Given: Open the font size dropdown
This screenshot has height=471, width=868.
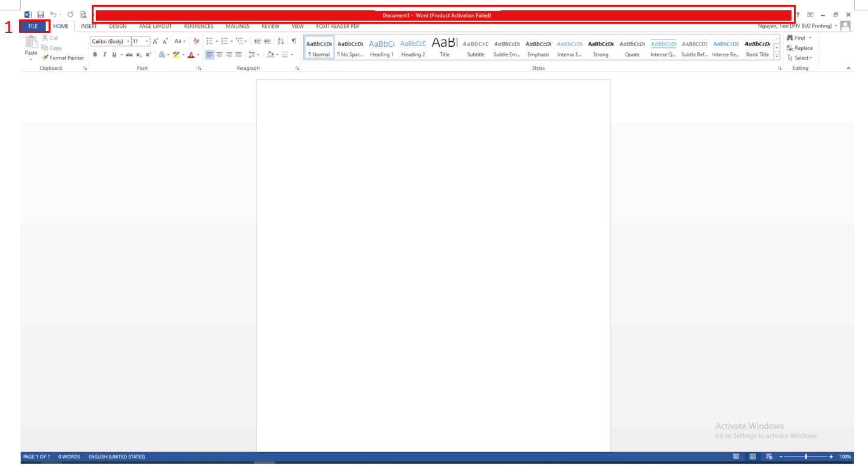Looking at the screenshot, I should coord(147,41).
